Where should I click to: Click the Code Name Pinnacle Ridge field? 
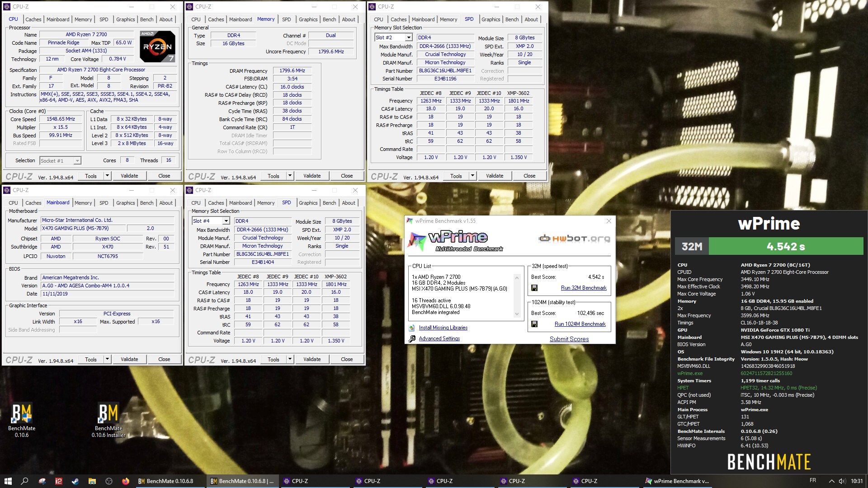click(63, 42)
